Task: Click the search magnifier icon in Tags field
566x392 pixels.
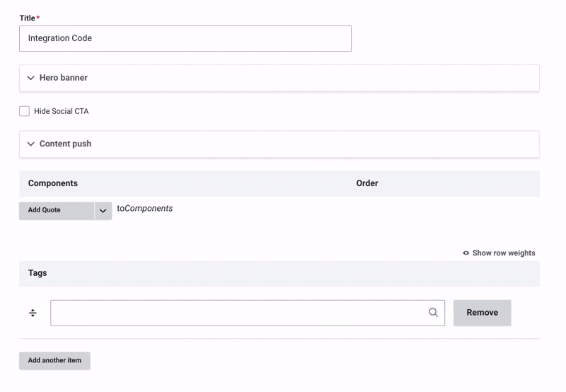Action: [x=433, y=313]
